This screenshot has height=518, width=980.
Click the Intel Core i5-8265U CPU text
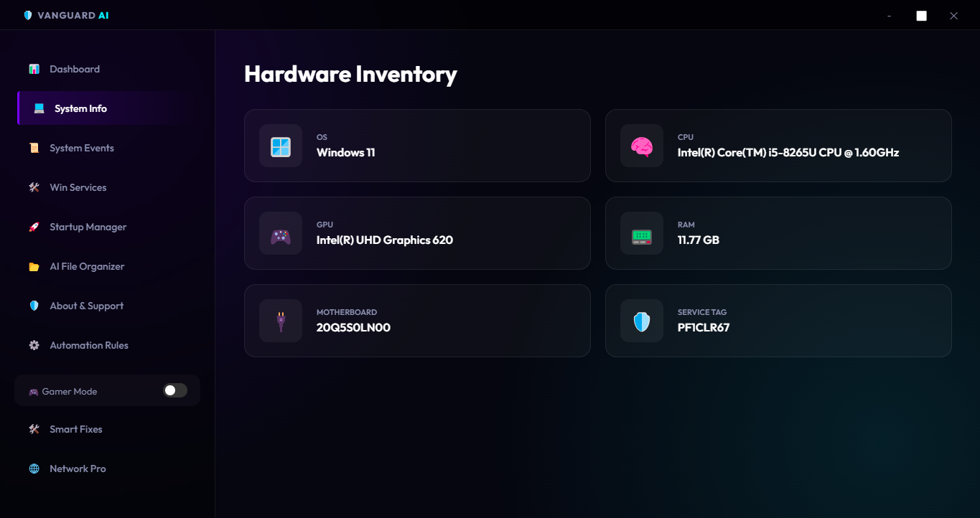788,152
